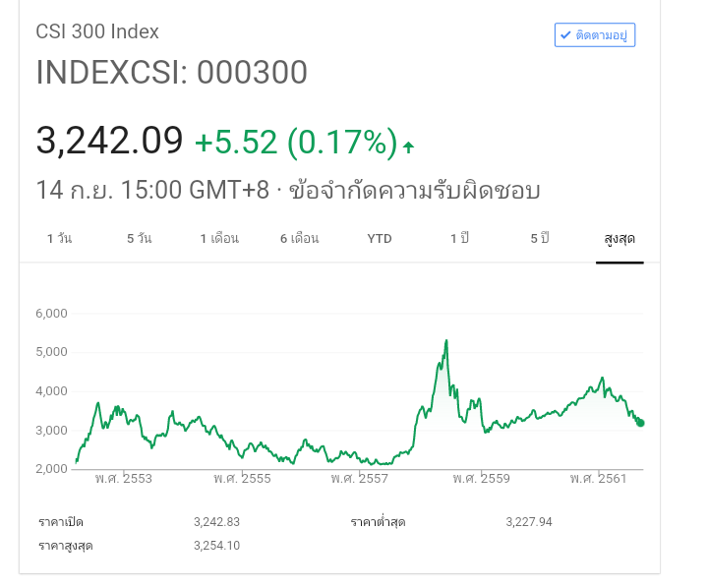Open ข้อจำกัดความรับผิดชอบ disclaimer link
This screenshot has width=708, height=588.
(414, 190)
